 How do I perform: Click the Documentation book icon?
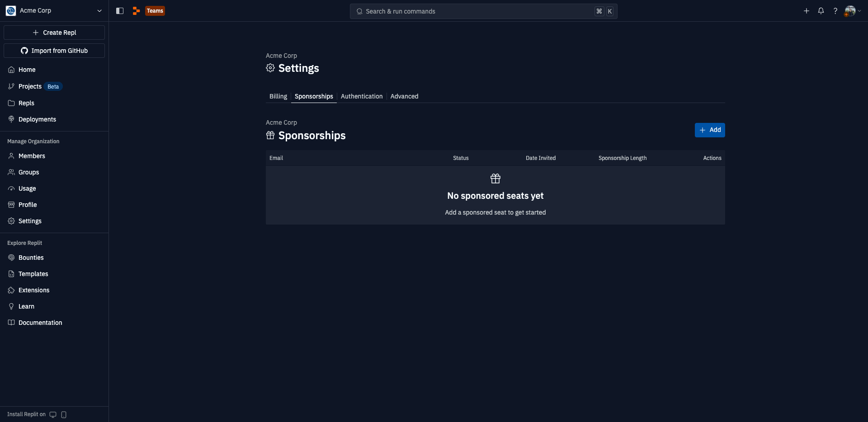click(11, 323)
